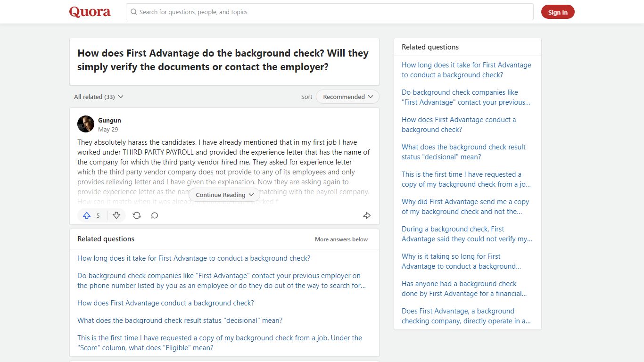Open comments on Gungun's answer

tap(155, 215)
